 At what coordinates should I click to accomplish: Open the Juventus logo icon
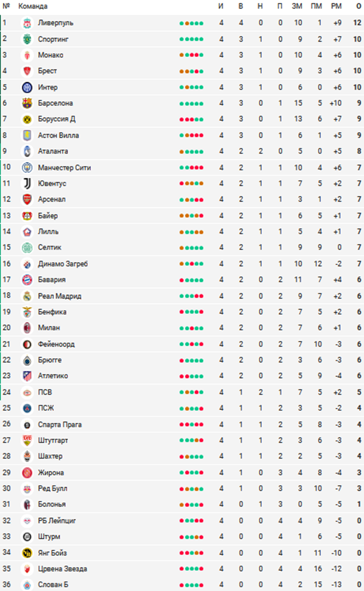tap(27, 183)
